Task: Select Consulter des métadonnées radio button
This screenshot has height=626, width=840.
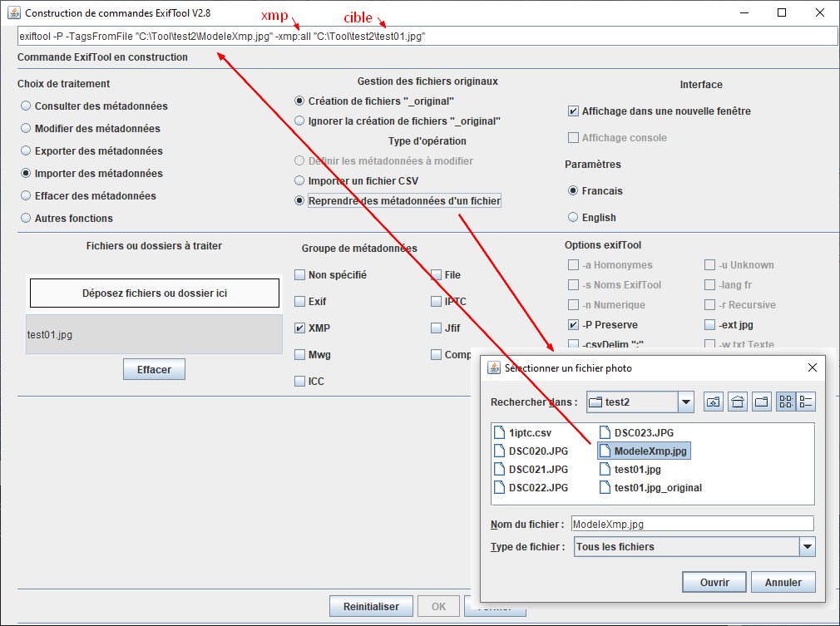Action: [26, 106]
